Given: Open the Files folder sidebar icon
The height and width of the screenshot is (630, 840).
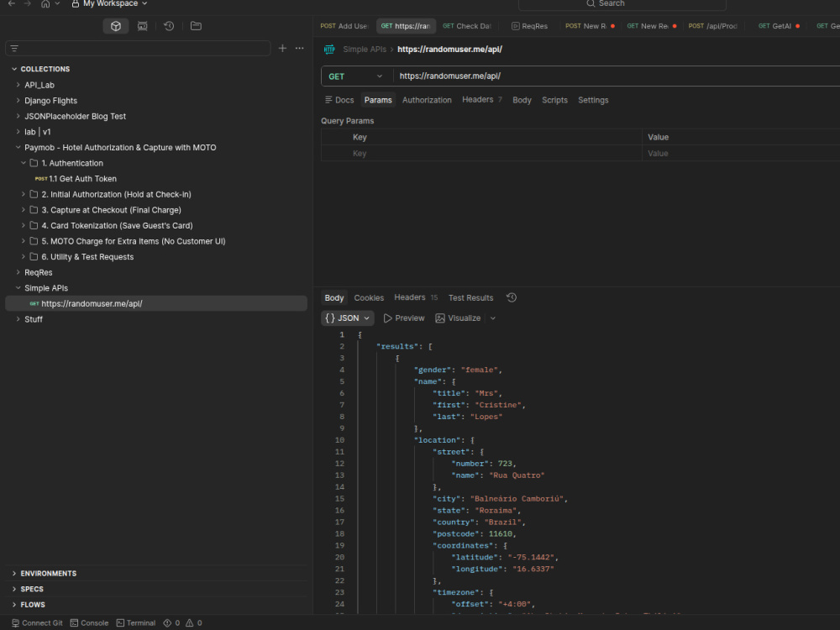Looking at the screenshot, I should [x=196, y=26].
